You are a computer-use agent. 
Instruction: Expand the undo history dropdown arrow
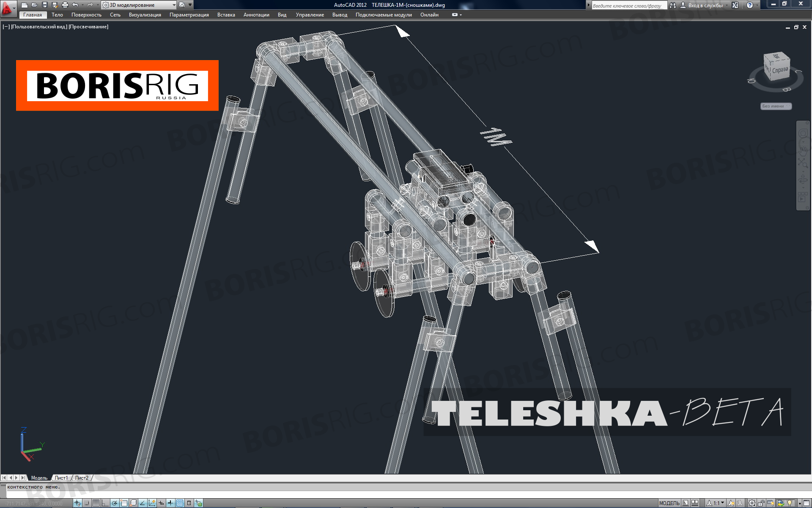pos(82,5)
